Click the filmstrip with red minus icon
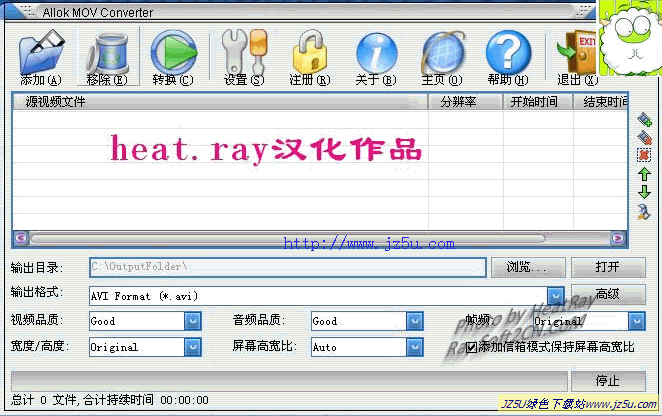Screen dimensions: 662x416 [644, 138]
